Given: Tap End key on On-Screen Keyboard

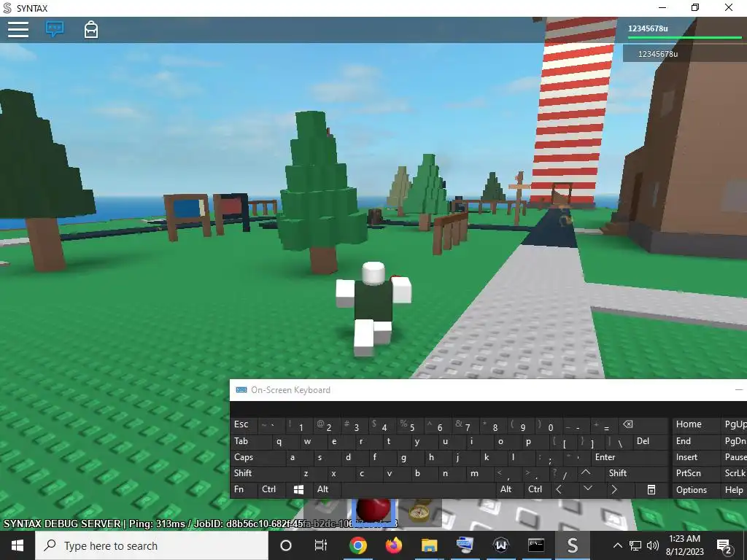Looking at the screenshot, I should point(695,441).
